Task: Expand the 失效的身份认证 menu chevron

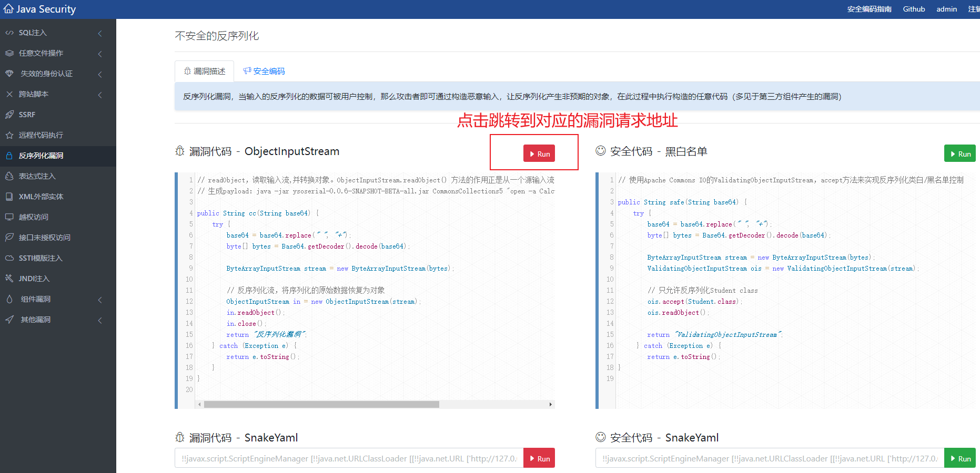Action: (100, 74)
